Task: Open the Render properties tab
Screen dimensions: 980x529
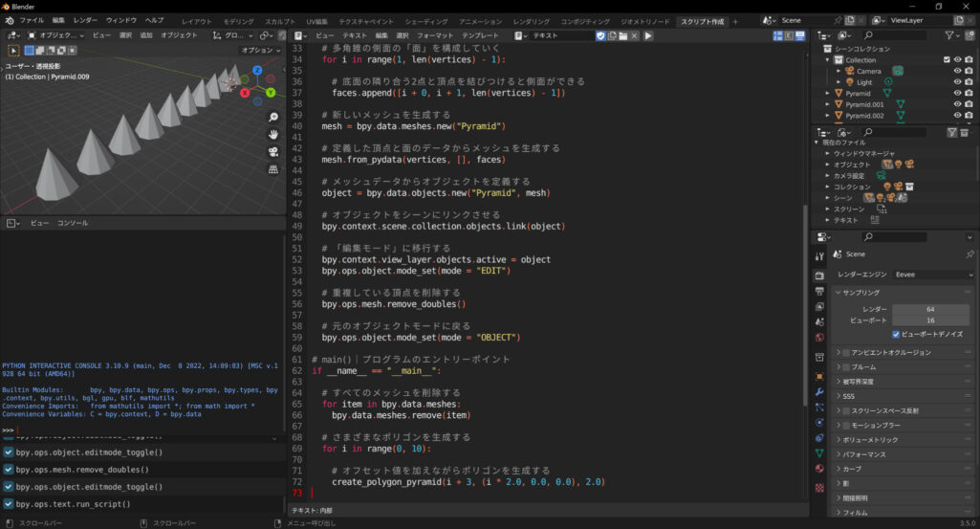Action: (819, 276)
